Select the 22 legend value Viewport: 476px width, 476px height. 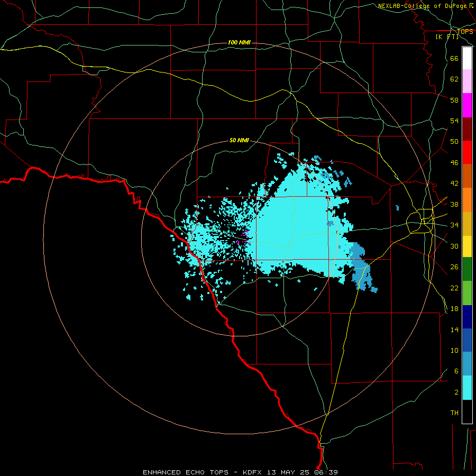[x=454, y=288]
